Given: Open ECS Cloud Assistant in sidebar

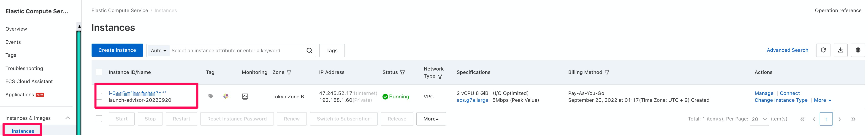Looking at the screenshot, I should click(x=29, y=81).
